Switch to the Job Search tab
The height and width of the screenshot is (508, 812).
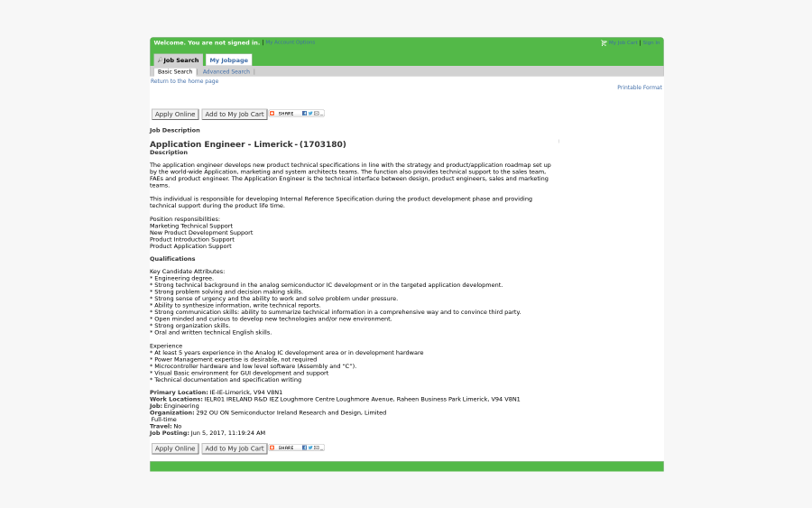click(x=178, y=60)
